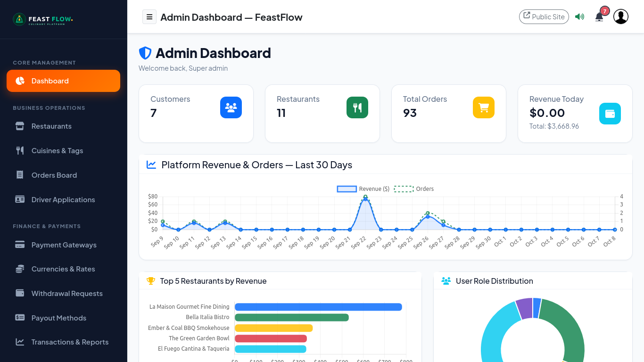Toggle notification sound speaker icon
The image size is (644, 362).
(580, 17)
